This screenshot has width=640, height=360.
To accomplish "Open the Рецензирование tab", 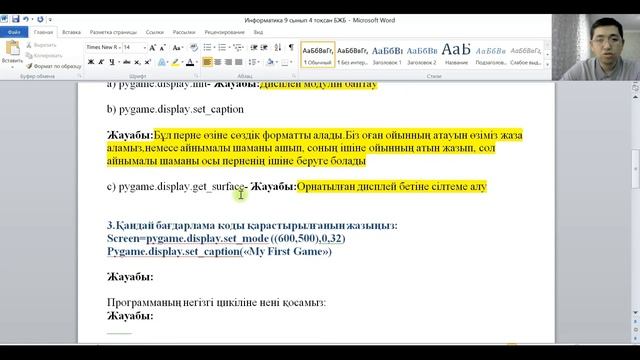I will [224, 32].
